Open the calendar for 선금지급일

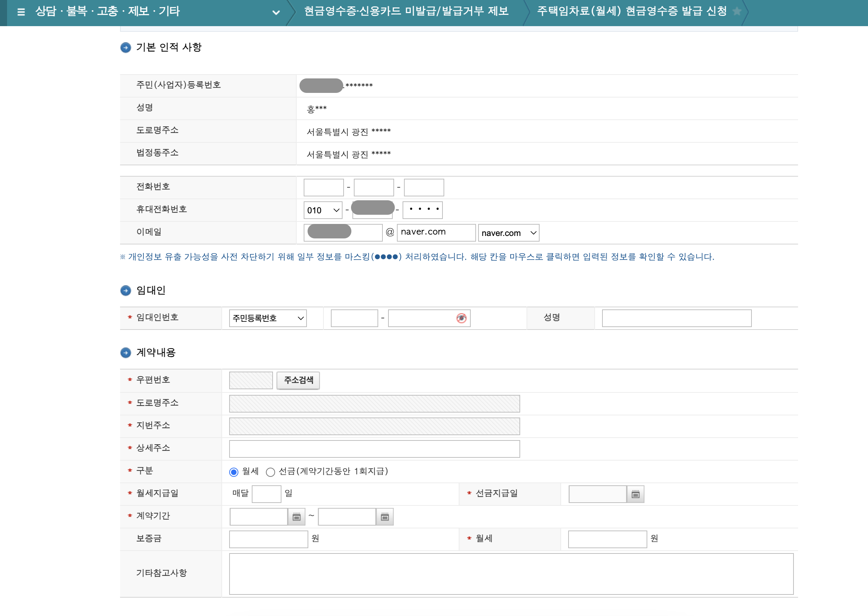click(x=636, y=494)
